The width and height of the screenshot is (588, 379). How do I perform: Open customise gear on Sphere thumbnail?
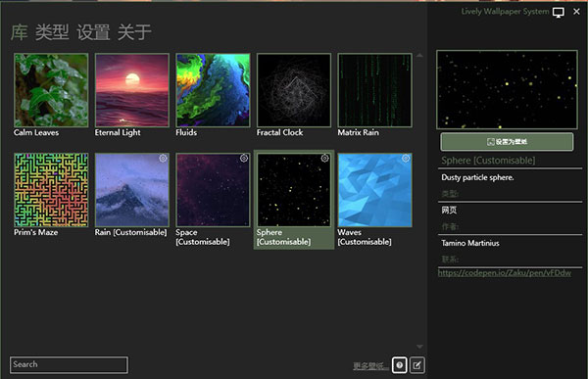point(324,159)
